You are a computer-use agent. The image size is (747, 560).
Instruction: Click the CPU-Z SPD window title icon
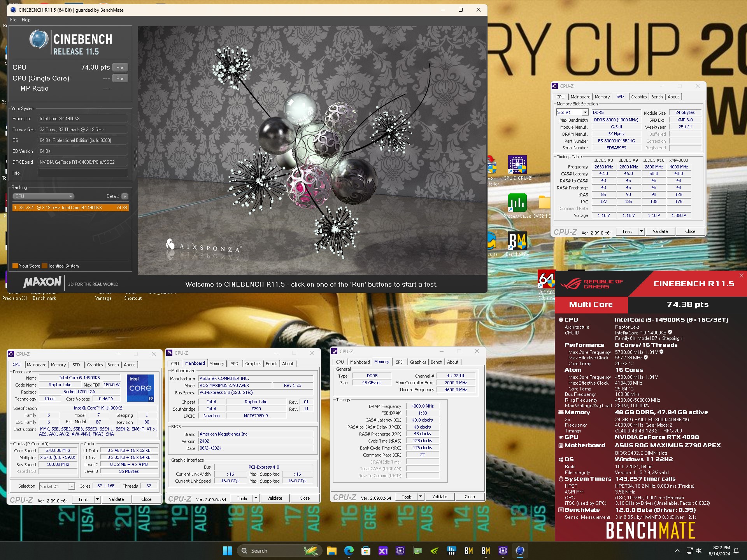tap(555, 86)
